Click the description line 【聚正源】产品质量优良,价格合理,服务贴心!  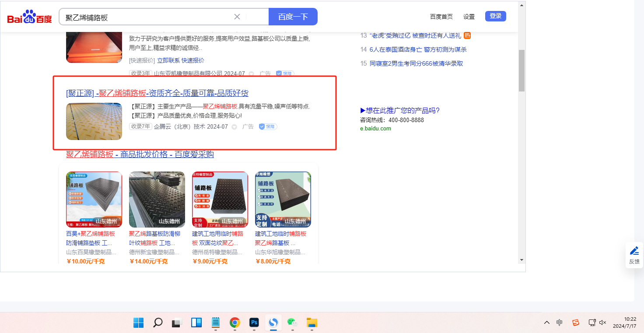pos(186,116)
